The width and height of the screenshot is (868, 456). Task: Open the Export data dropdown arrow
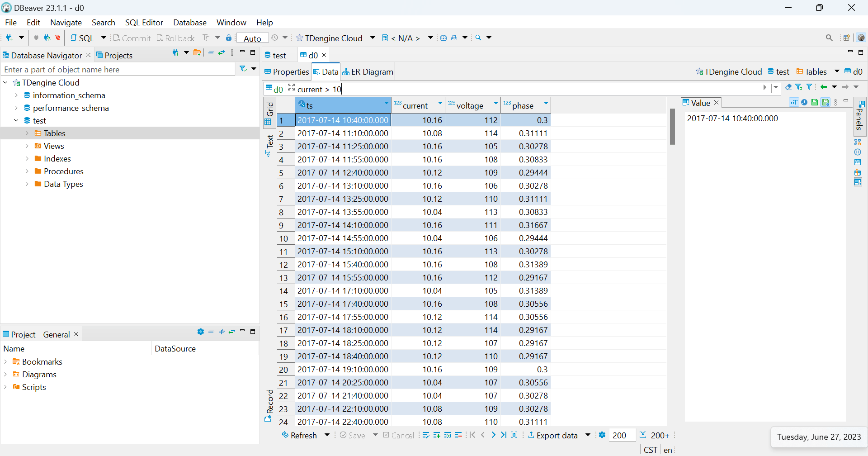[x=588, y=435]
